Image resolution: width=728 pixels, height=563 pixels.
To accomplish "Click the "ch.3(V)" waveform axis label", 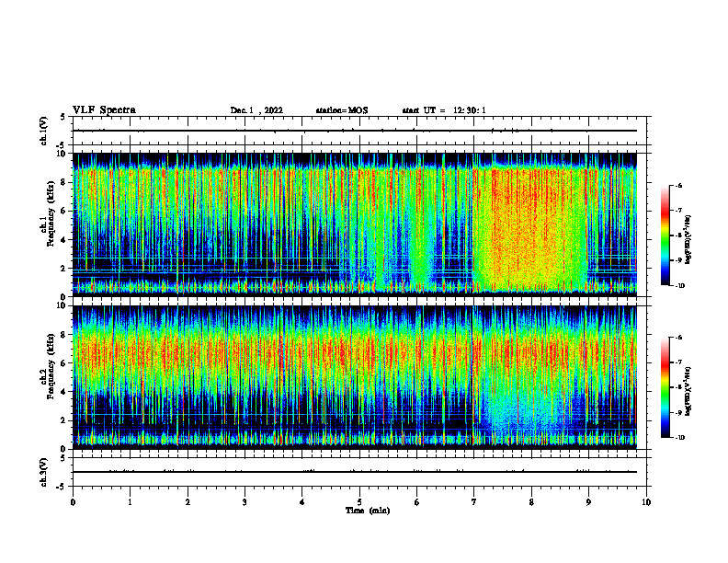I will pyautogui.click(x=44, y=473).
